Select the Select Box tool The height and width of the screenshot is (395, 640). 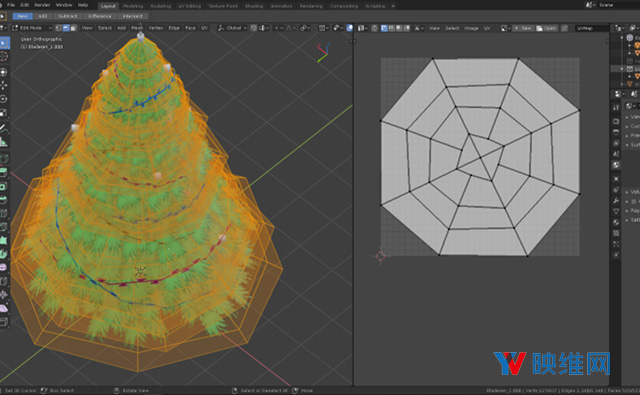tap(4, 42)
